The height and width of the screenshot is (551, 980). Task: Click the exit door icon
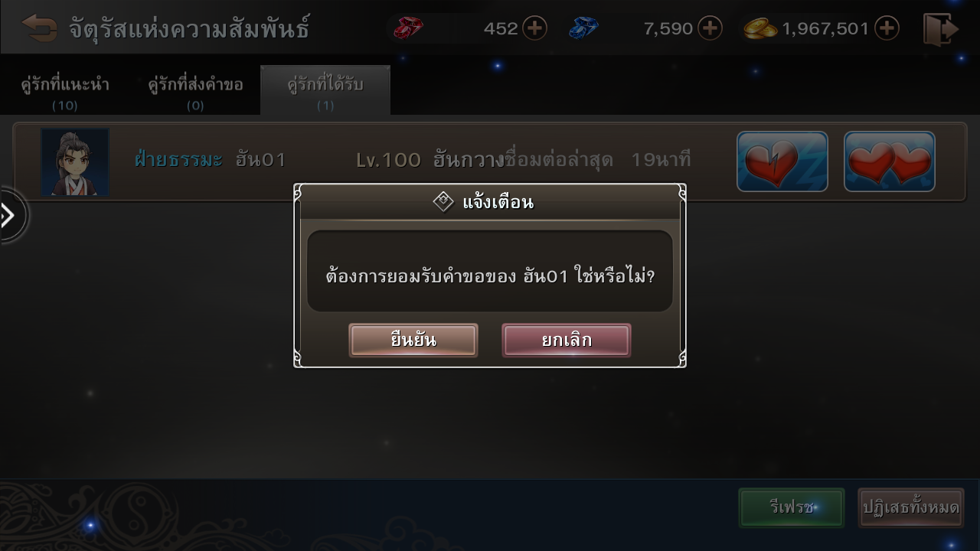pyautogui.click(x=941, y=30)
